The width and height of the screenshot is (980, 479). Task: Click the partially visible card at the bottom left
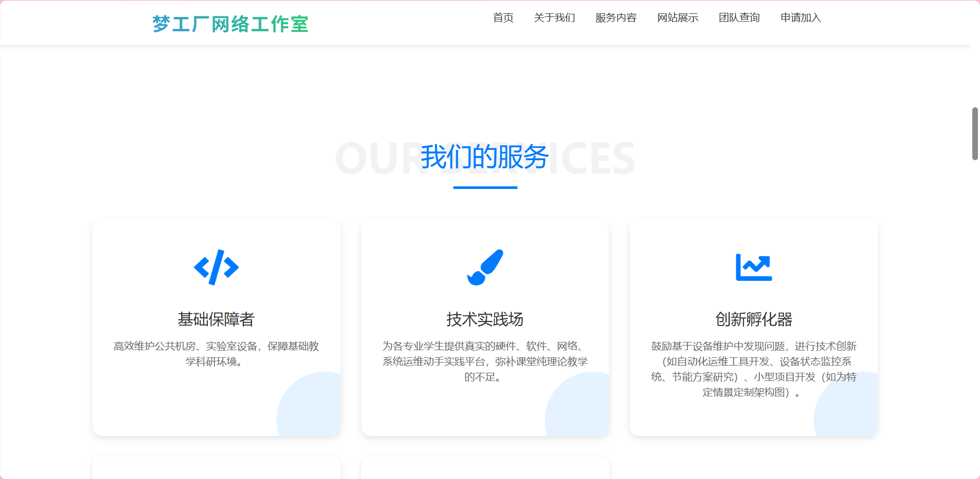(x=216, y=468)
